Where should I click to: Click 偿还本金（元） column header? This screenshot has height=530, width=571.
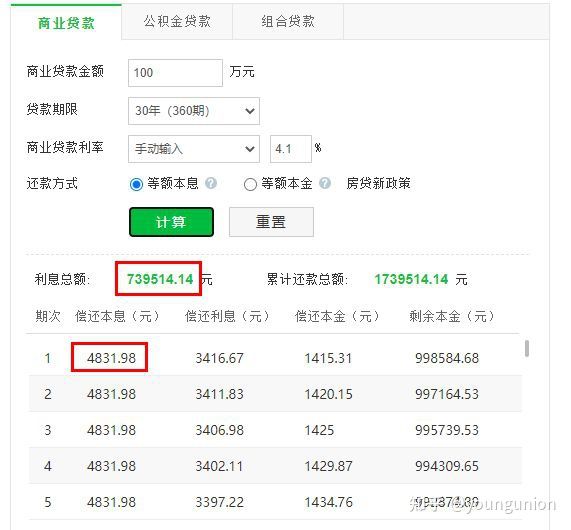(x=337, y=316)
